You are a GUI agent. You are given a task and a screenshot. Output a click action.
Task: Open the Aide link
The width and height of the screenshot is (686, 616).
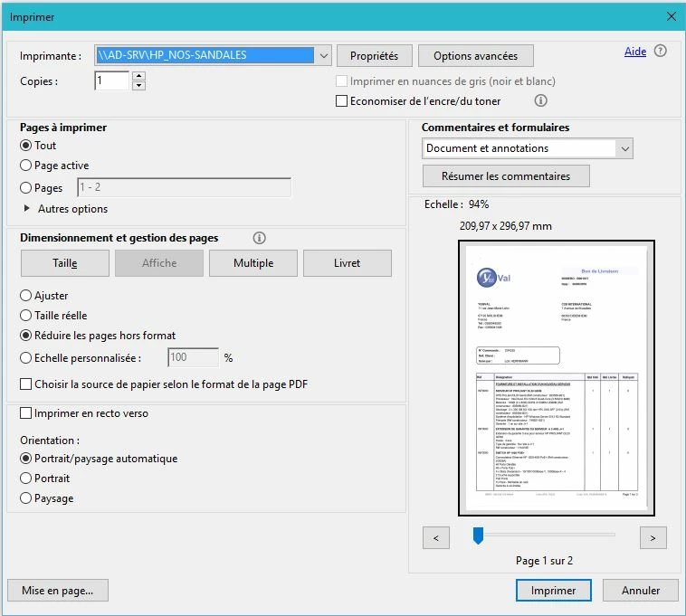click(x=635, y=52)
